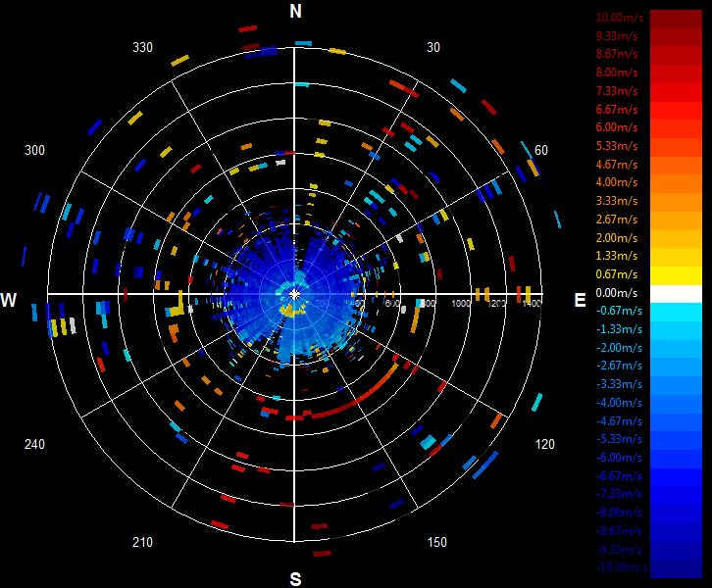Click the -2.00m/s legend label
This screenshot has width=712, height=588.
619,348
